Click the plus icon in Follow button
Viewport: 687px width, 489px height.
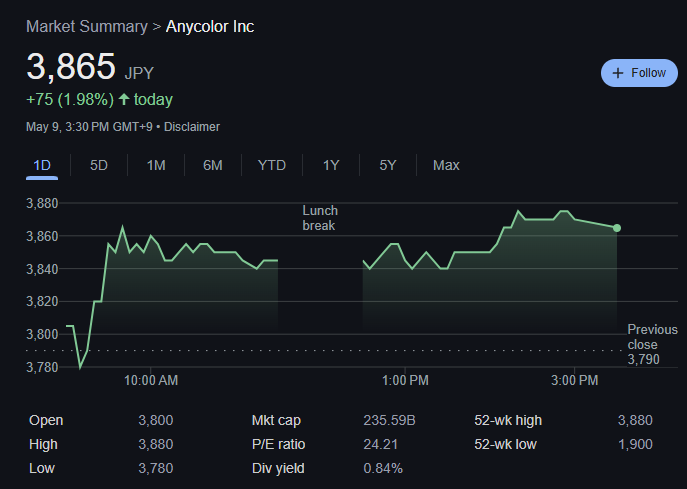(x=618, y=73)
